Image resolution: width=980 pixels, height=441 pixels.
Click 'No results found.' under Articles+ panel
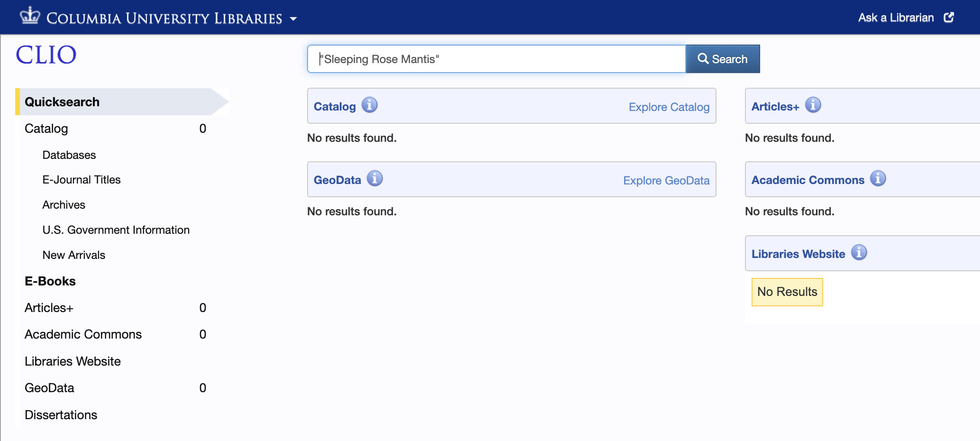tap(789, 138)
